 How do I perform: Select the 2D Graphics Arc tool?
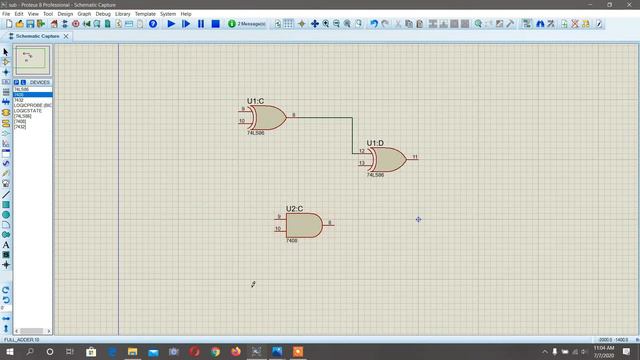(6, 224)
